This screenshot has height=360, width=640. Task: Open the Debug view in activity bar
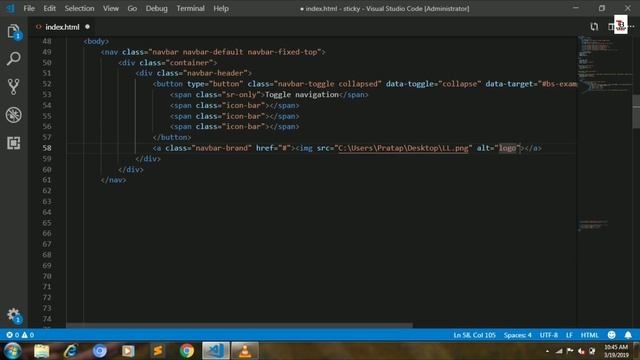coord(13,115)
